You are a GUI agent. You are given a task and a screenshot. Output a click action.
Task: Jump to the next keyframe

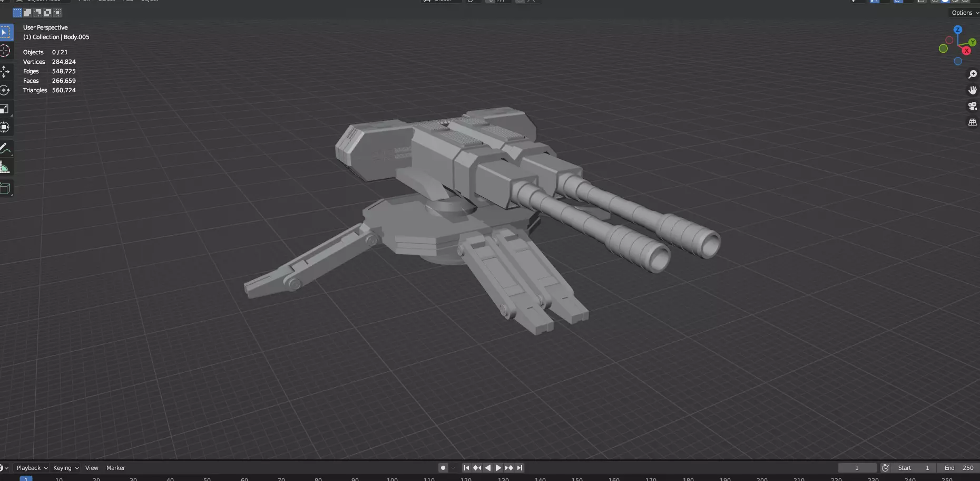tap(508, 468)
